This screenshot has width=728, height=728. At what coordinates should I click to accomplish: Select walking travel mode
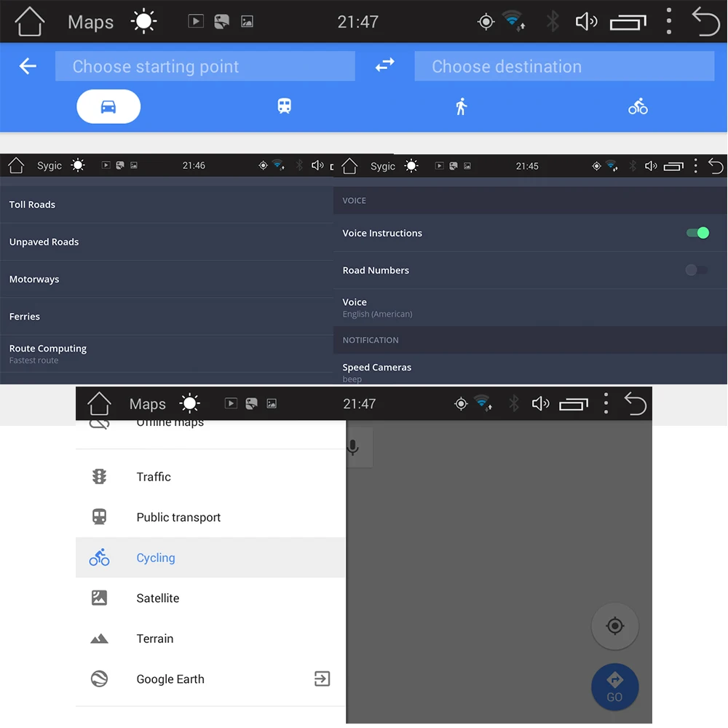point(461,106)
